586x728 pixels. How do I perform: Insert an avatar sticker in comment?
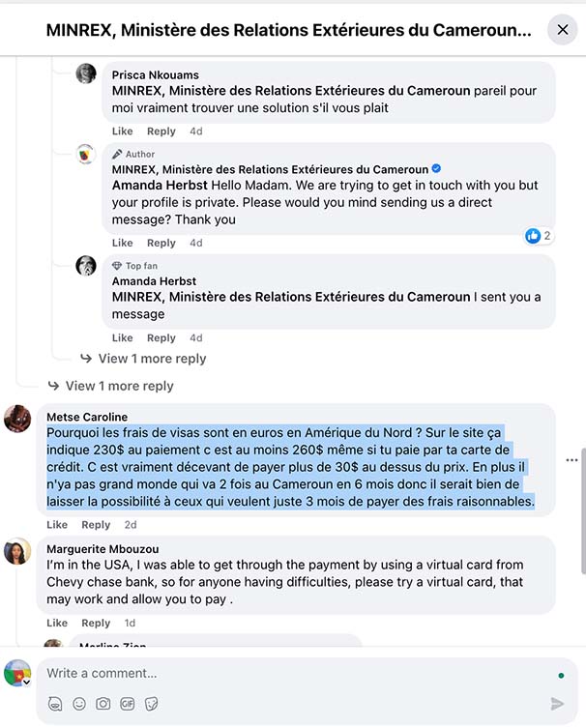55,704
